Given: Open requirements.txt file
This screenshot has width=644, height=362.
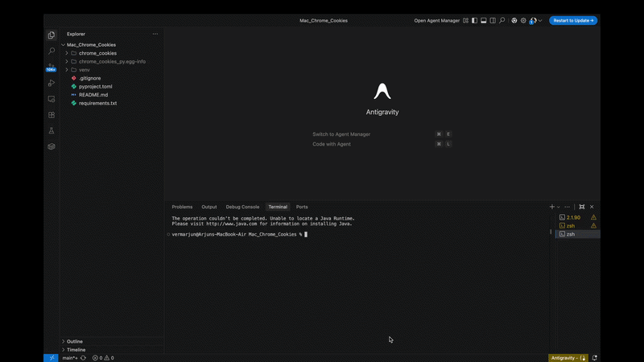Looking at the screenshot, I should tap(97, 104).
